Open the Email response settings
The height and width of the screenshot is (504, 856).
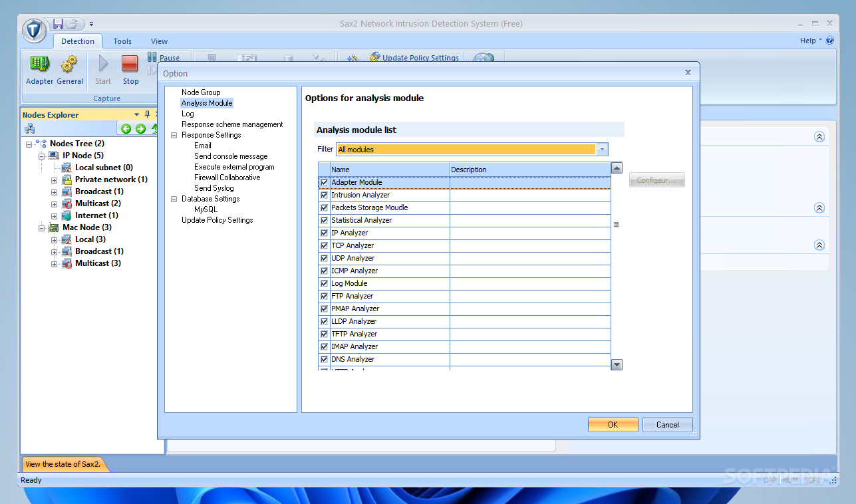point(203,146)
